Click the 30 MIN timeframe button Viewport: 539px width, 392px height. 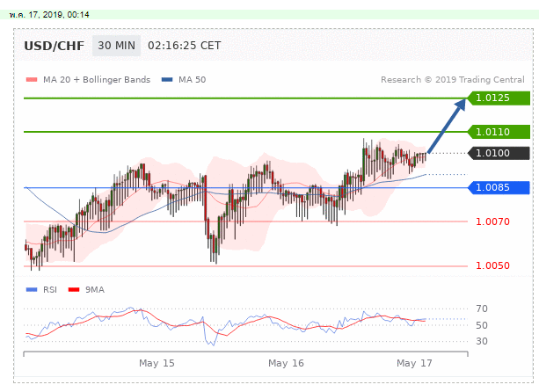tap(117, 46)
